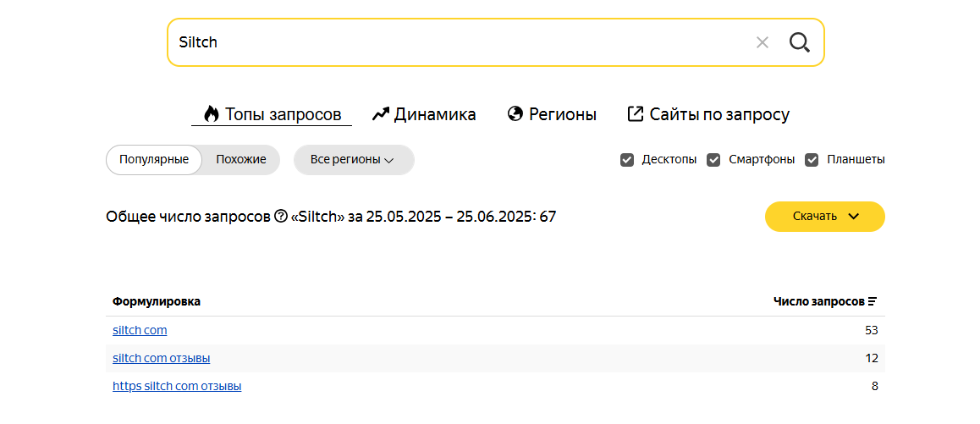Select the Популярные option
Screen dimensions: 980x424
[x=154, y=159]
